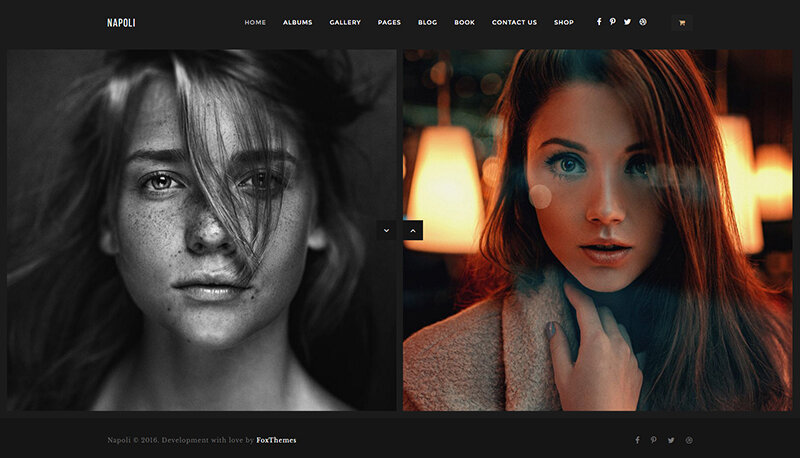Open the color portrait of red-haired woman
The height and width of the screenshot is (458, 800).
pos(597,230)
